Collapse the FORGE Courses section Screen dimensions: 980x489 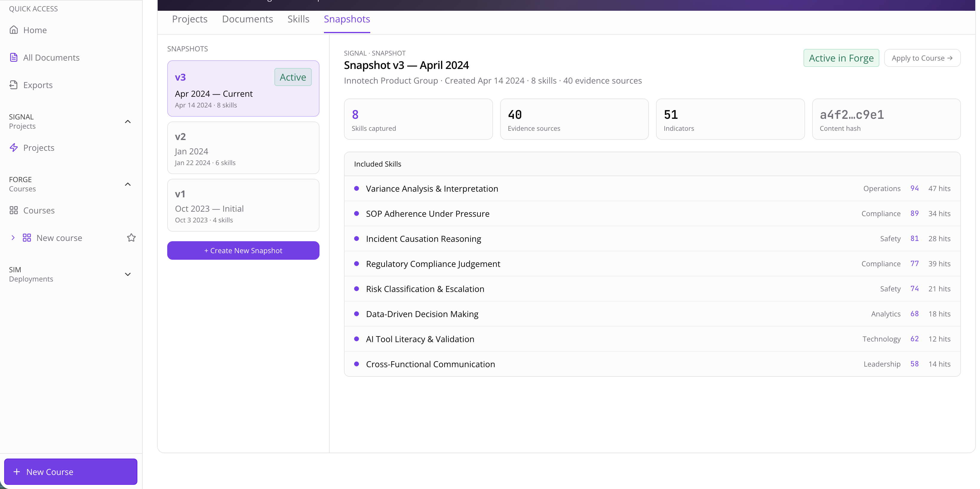[x=128, y=184]
